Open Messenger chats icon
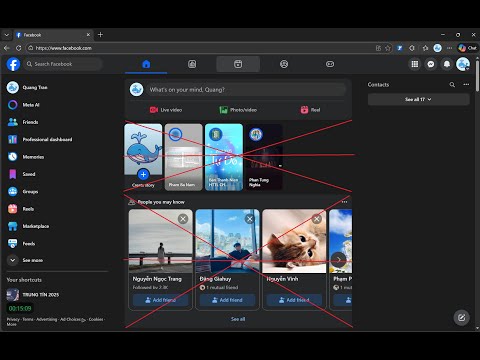Screen dimensions: 480x360 pos(431,64)
